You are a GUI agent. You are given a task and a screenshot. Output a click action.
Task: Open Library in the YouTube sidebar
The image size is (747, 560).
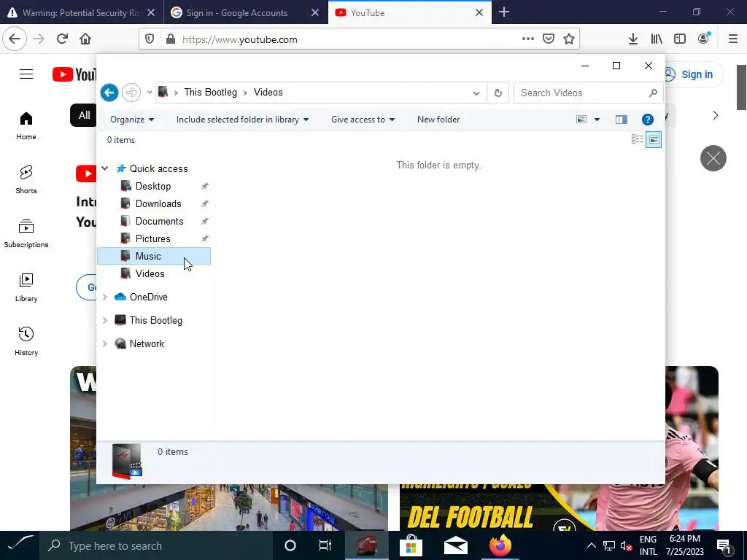click(26, 287)
